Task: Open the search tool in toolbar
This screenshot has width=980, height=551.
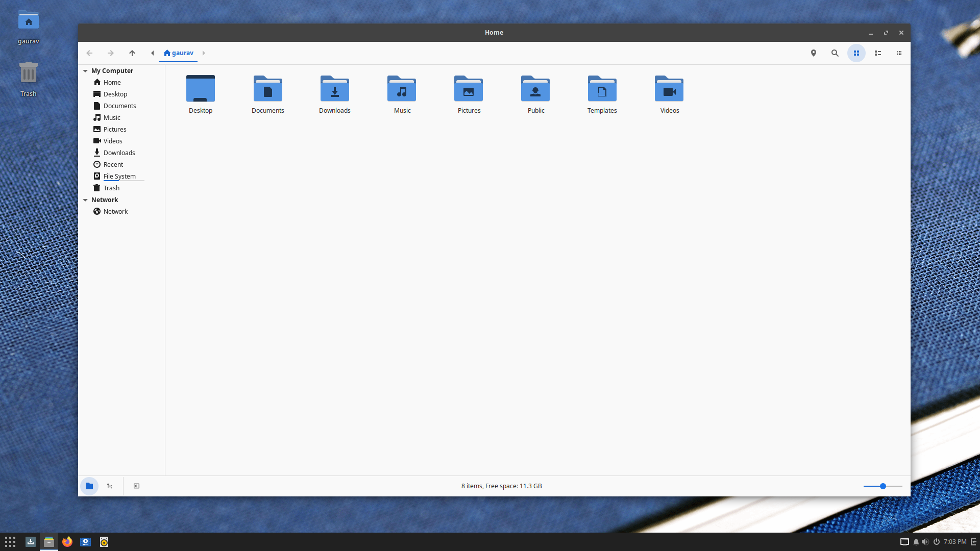Action: (x=835, y=53)
